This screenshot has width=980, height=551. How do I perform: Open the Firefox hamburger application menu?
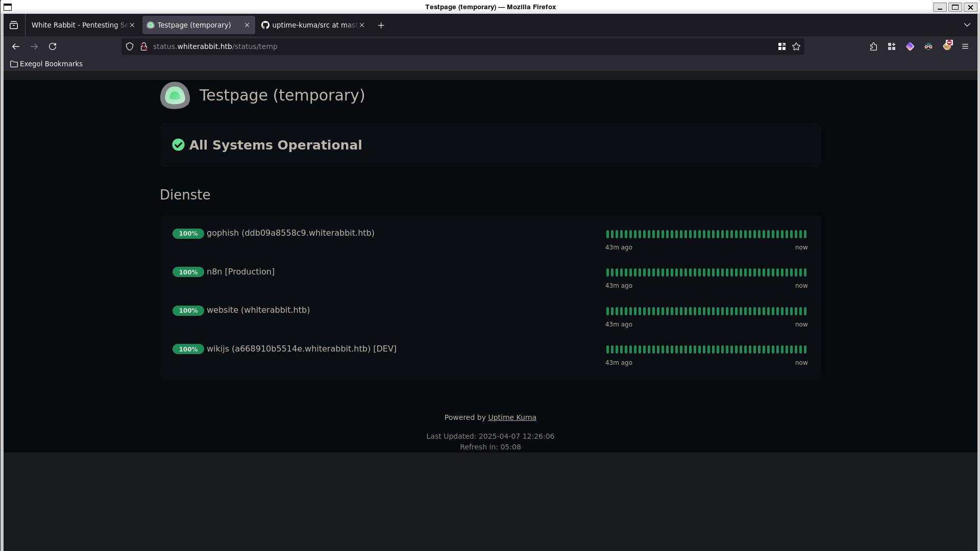tap(965, 46)
